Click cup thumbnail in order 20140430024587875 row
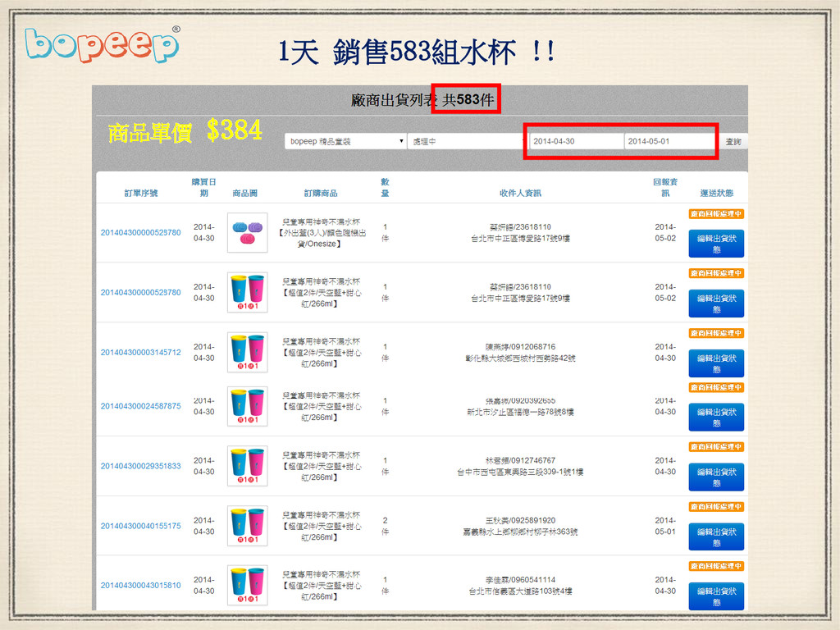This screenshot has width=840, height=630. point(247,406)
